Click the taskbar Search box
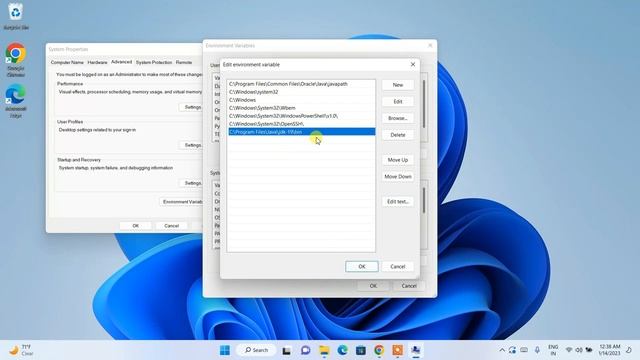This screenshot has width=640, height=360. pyautogui.click(x=256, y=350)
